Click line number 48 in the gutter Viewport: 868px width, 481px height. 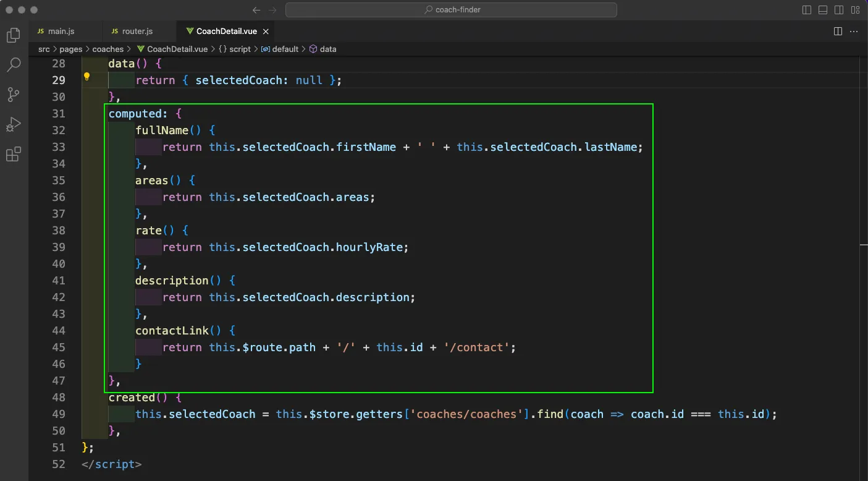pos(59,398)
